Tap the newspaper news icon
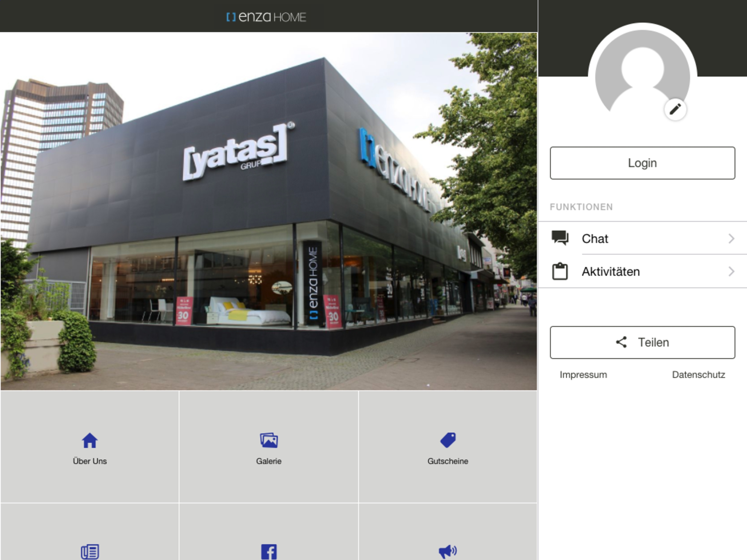This screenshot has width=747, height=560. pyautogui.click(x=90, y=552)
